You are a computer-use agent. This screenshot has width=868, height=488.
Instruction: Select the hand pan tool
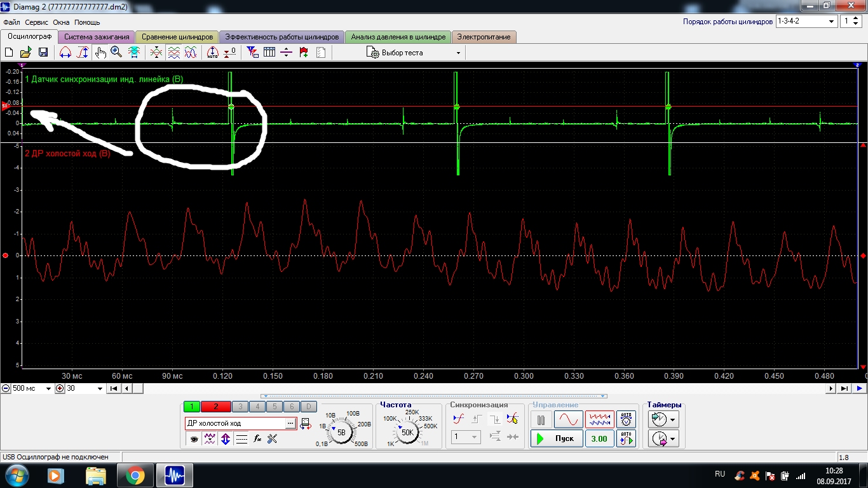[100, 53]
